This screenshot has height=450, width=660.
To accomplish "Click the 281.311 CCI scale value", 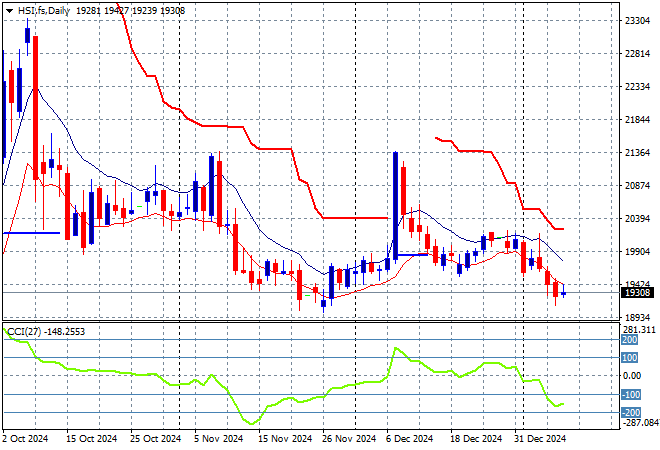I will coord(638,330).
